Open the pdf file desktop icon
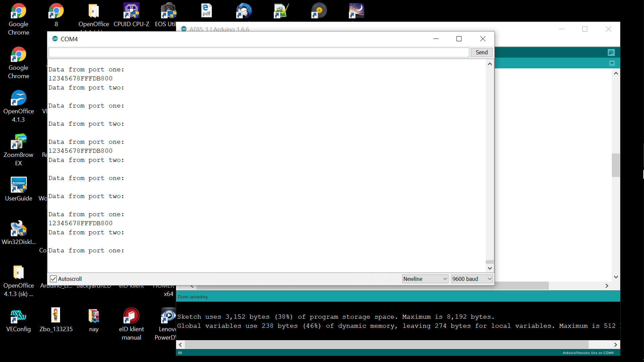The height and width of the screenshot is (362, 644). (x=206, y=11)
